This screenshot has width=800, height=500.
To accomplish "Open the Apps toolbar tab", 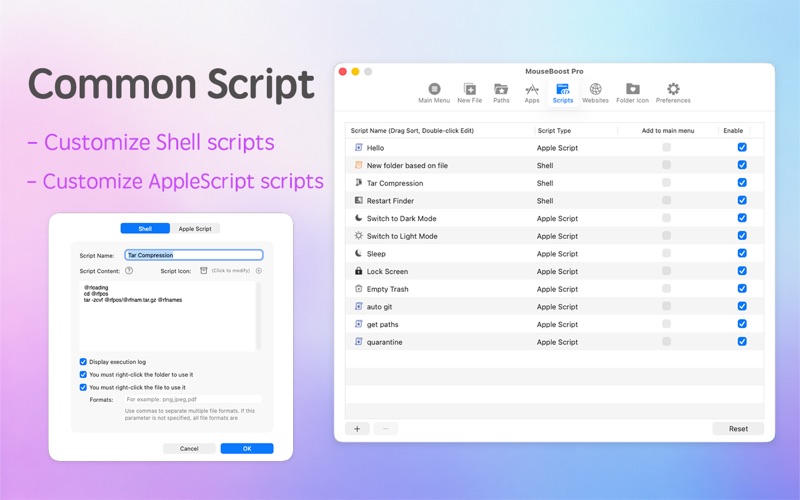I will [532, 93].
